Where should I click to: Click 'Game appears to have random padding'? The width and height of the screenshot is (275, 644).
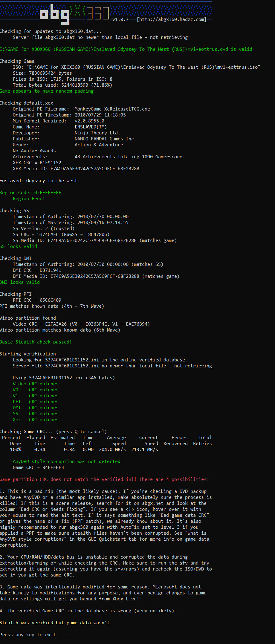coord(47,91)
